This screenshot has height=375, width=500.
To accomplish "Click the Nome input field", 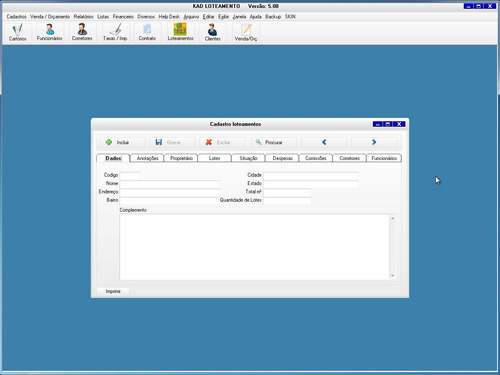I will pos(170,183).
